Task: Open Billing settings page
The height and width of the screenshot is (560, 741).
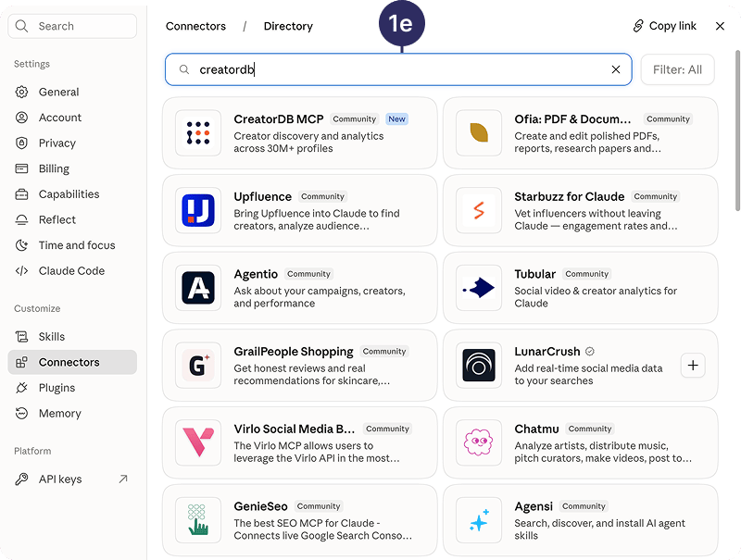Action: pos(72,168)
